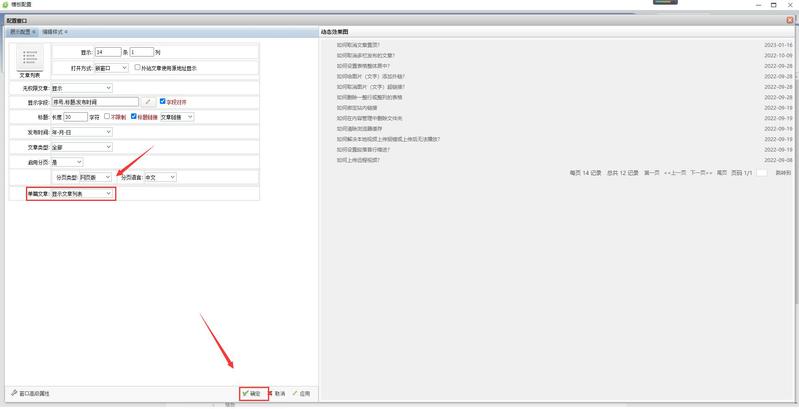
Task: Select the 显示配置 tab
Action: 20,32
